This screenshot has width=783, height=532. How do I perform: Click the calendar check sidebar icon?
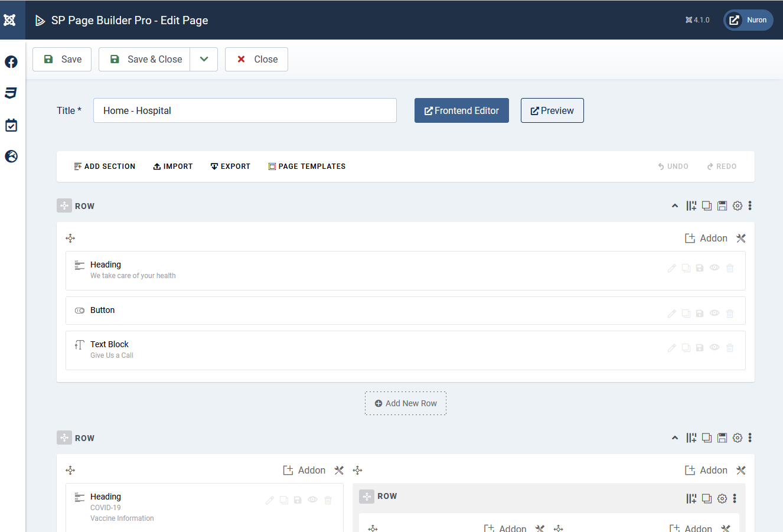11,125
